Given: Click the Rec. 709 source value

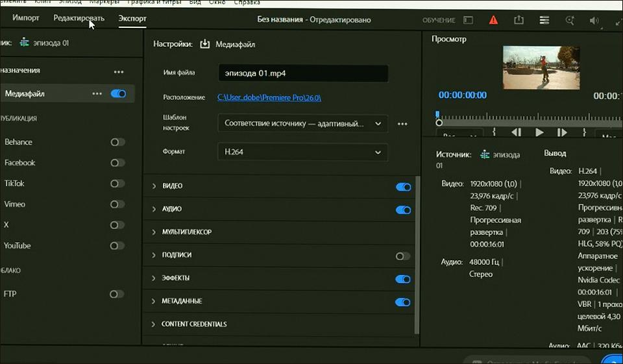Looking at the screenshot, I should click(483, 208).
